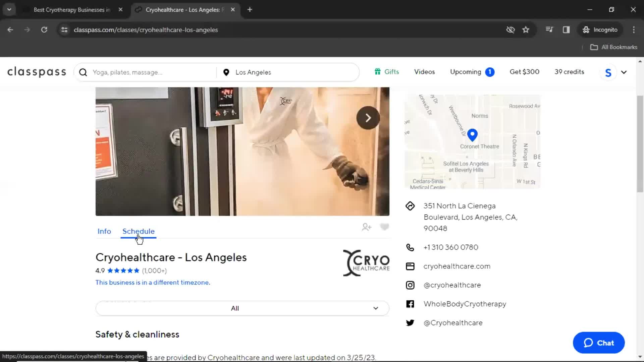Open a new browser tab
Viewport: 644px width, 362px height.
coord(250,10)
